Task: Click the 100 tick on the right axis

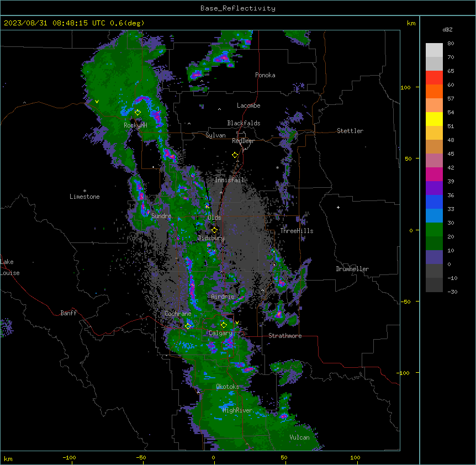Action: pos(405,87)
